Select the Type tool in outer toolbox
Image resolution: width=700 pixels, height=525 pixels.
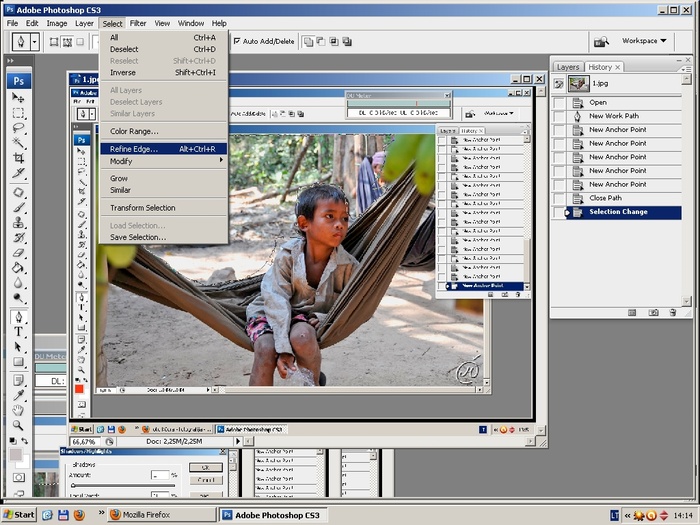click(x=18, y=331)
